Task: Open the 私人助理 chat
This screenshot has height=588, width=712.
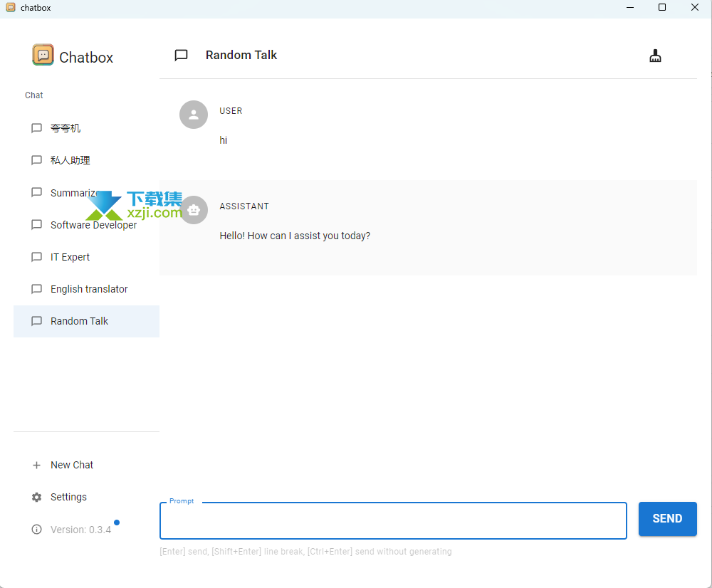Action: (86, 160)
